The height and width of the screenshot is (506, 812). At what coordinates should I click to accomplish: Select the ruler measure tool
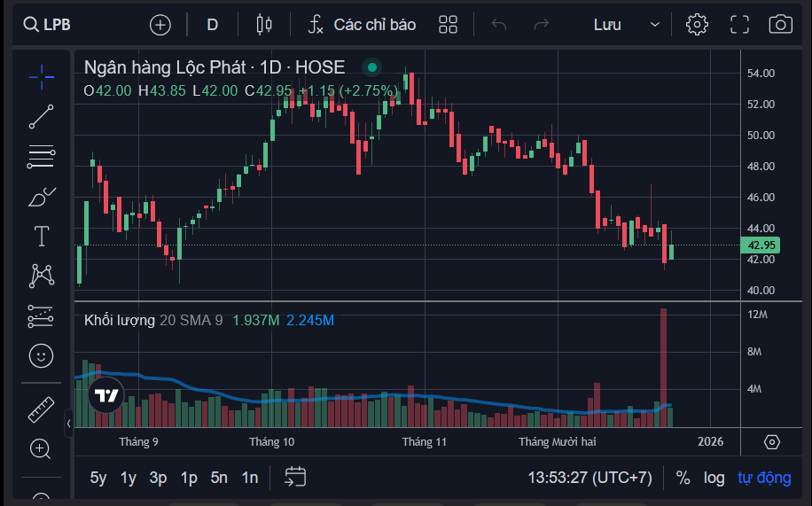[x=41, y=409]
